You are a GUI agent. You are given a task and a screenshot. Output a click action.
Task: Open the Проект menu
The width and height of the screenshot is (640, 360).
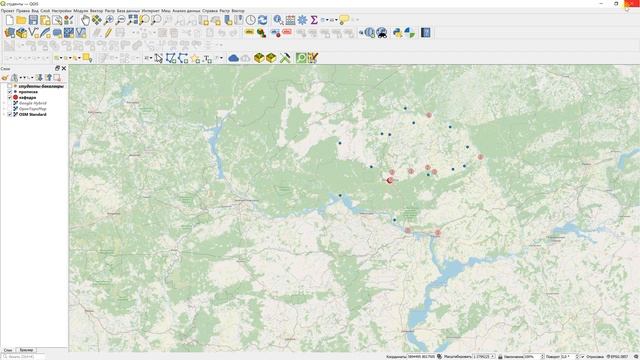pos(7,11)
